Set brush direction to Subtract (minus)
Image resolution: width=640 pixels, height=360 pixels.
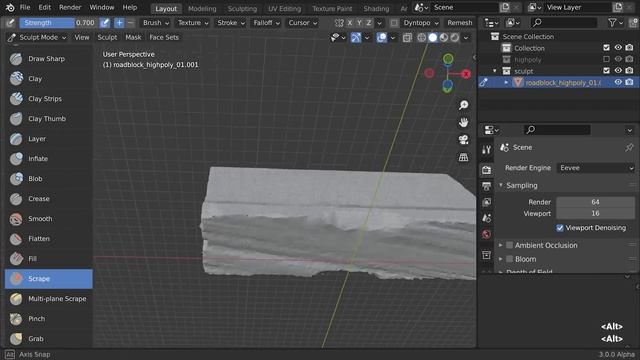point(130,23)
